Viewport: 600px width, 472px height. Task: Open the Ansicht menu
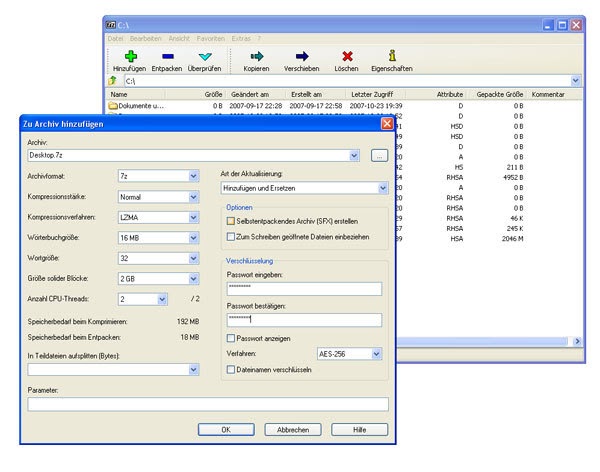179,39
